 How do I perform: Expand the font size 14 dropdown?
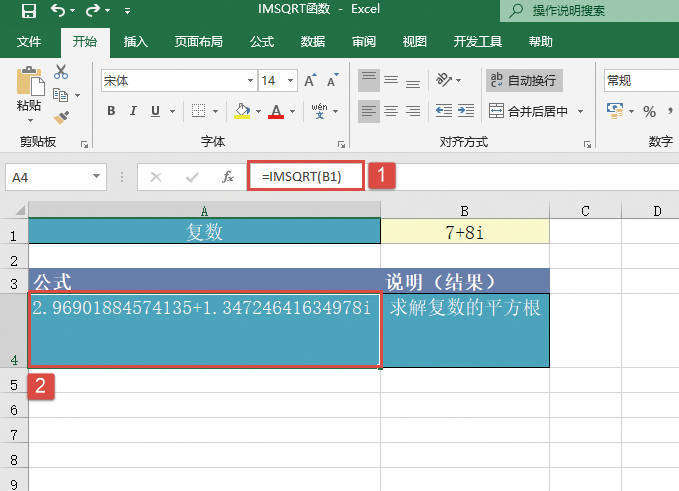tap(291, 80)
